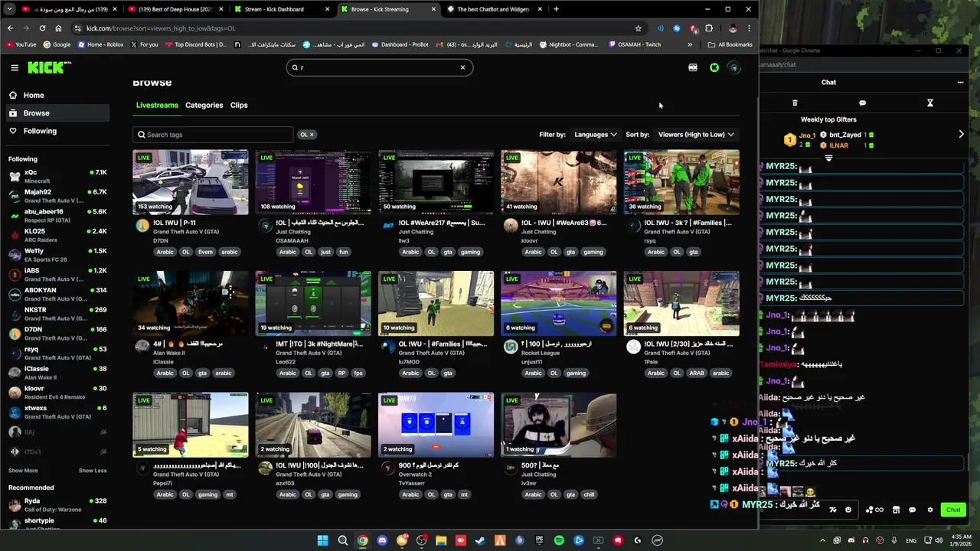The width and height of the screenshot is (980, 551).
Task: Click the Search tags input field
Action: pyautogui.click(x=213, y=135)
